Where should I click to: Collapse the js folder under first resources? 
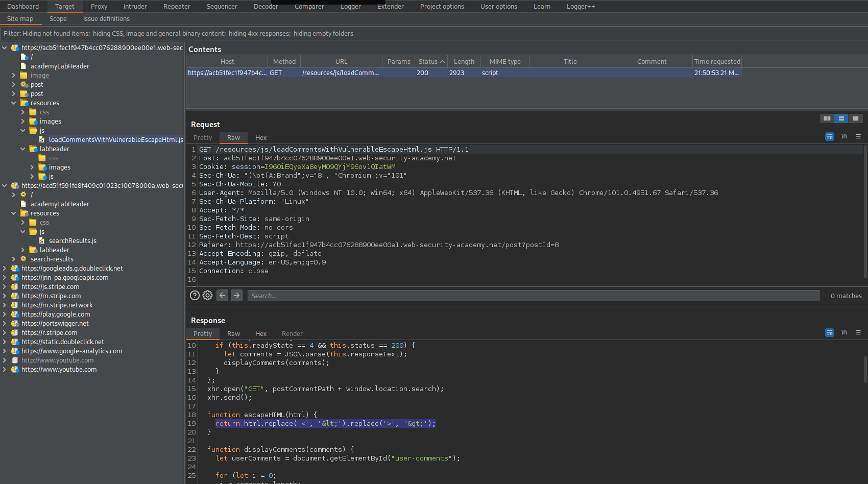coord(23,130)
